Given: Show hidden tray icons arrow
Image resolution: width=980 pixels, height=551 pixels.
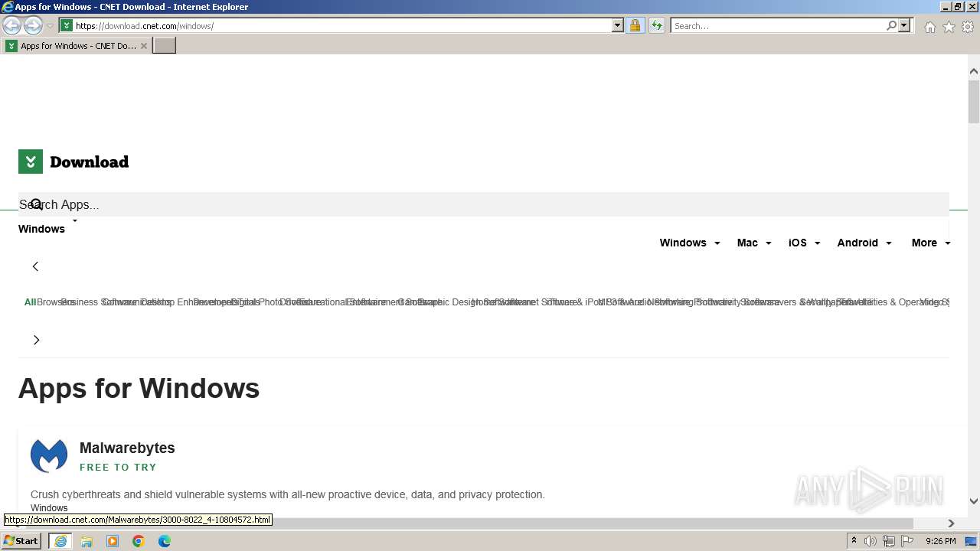Looking at the screenshot, I should pos(854,541).
